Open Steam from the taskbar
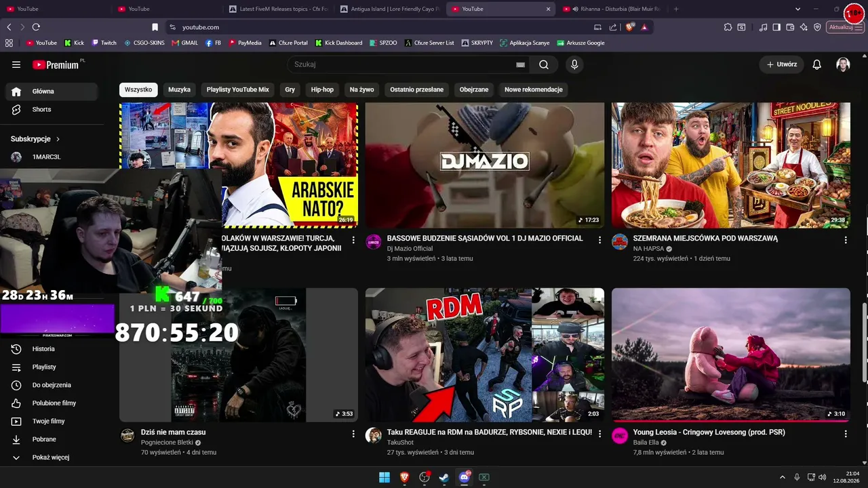This screenshot has width=868, height=488. 444,477
